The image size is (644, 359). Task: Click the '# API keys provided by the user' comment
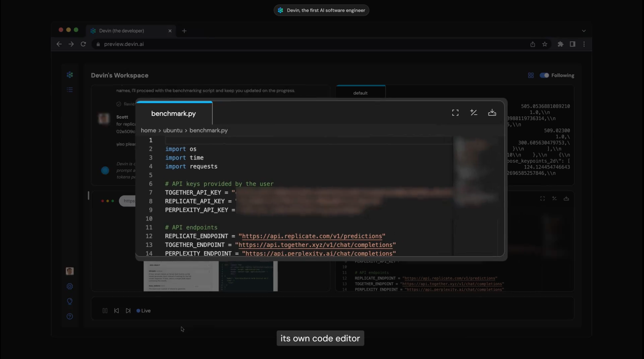pyautogui.click(x=219, y=184)
